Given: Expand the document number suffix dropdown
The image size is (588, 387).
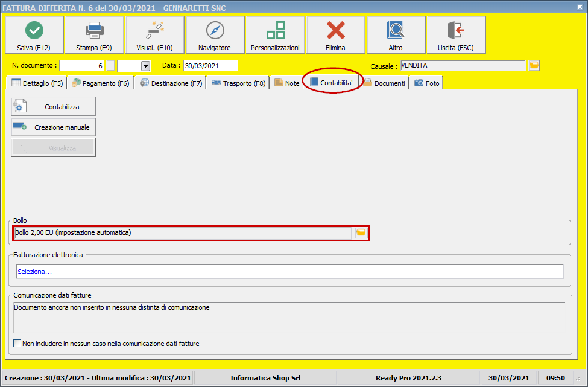Looking at the screenshot, I should point(145,66).
